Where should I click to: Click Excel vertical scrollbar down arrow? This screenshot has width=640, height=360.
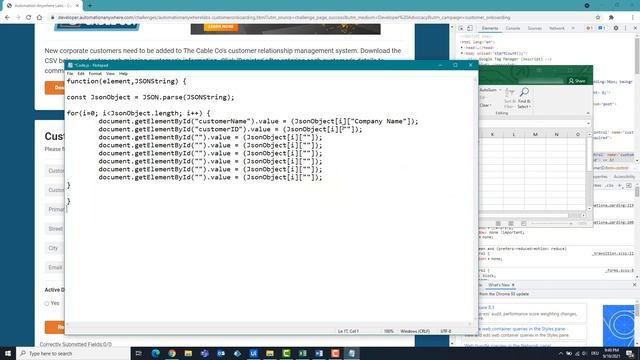(x=589, y=208)
